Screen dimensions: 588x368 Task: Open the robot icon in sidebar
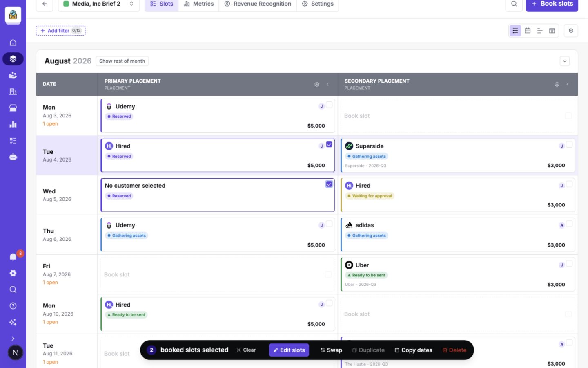click(13, 157)
